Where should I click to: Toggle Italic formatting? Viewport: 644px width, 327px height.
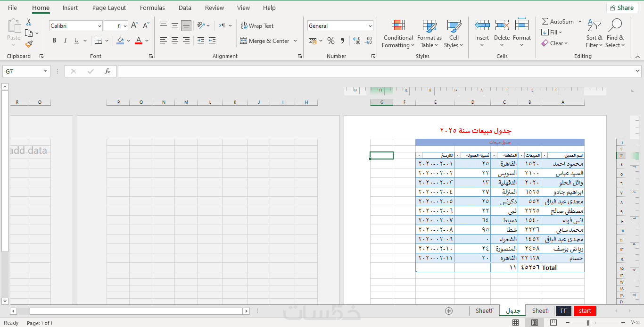[x=66, y=41]
